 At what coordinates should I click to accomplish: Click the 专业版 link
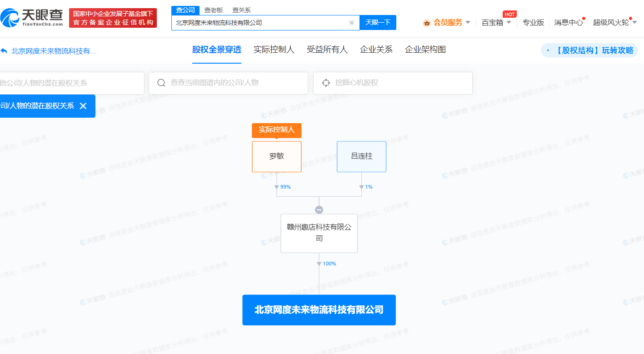click(x=533, y=22)
